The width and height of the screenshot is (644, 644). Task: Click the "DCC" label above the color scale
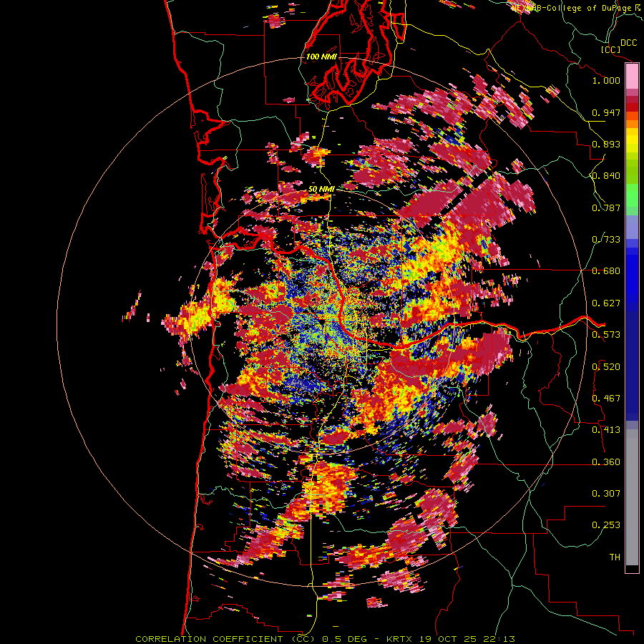(x=629, y=43)
